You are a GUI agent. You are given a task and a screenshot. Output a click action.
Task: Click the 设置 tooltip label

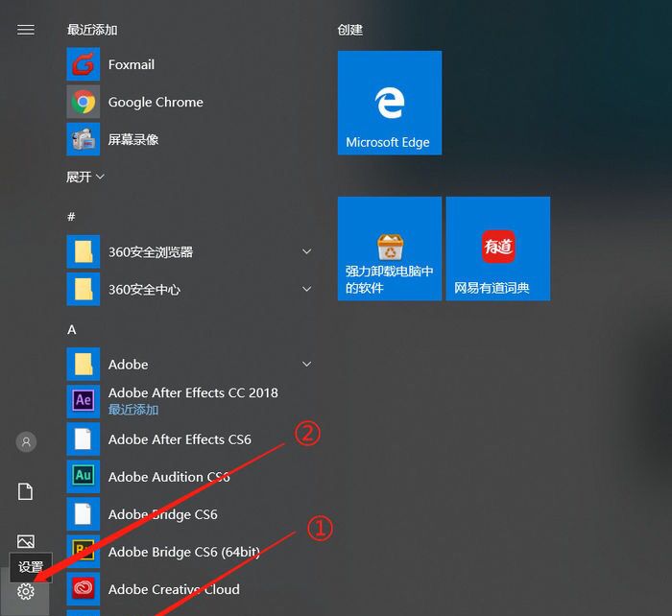(31, 567)
